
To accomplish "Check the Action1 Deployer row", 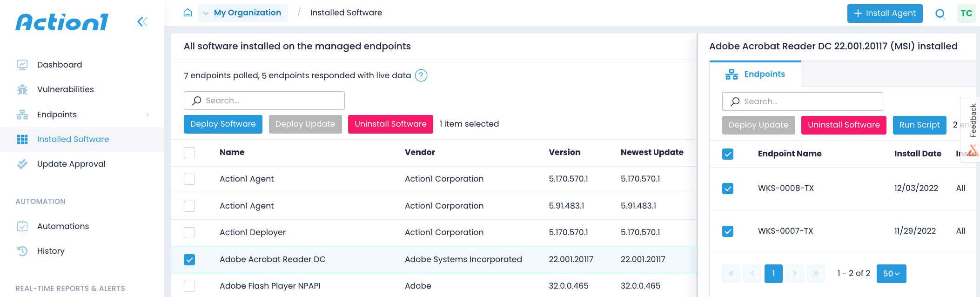I will coord(189,233).
